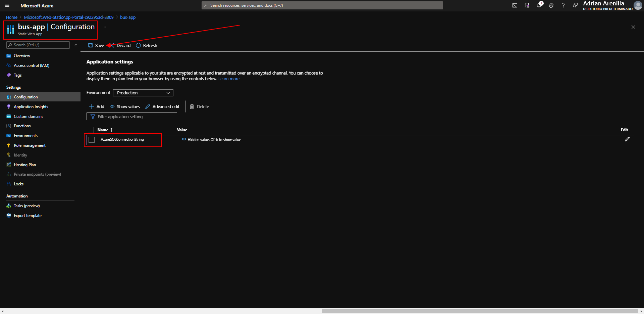
Task: Open Role management
Action: 30,145
